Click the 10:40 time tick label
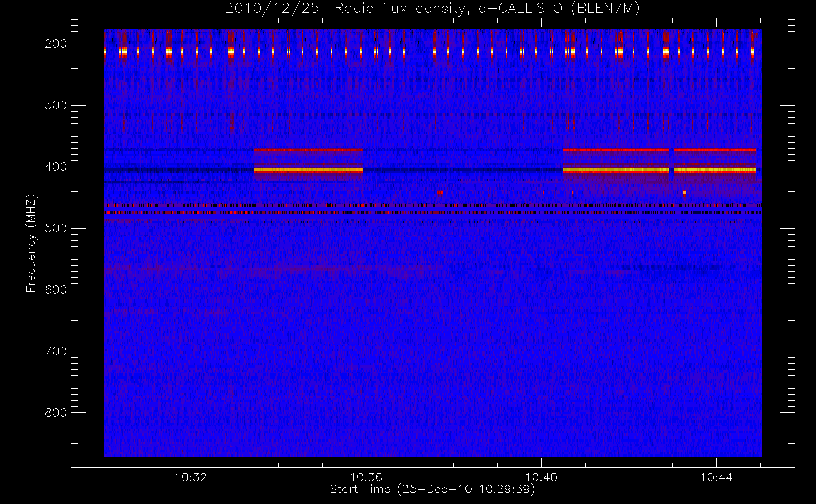Image resolution: width=816 pixels, height=504 pixels. click(x=541, y=477)
